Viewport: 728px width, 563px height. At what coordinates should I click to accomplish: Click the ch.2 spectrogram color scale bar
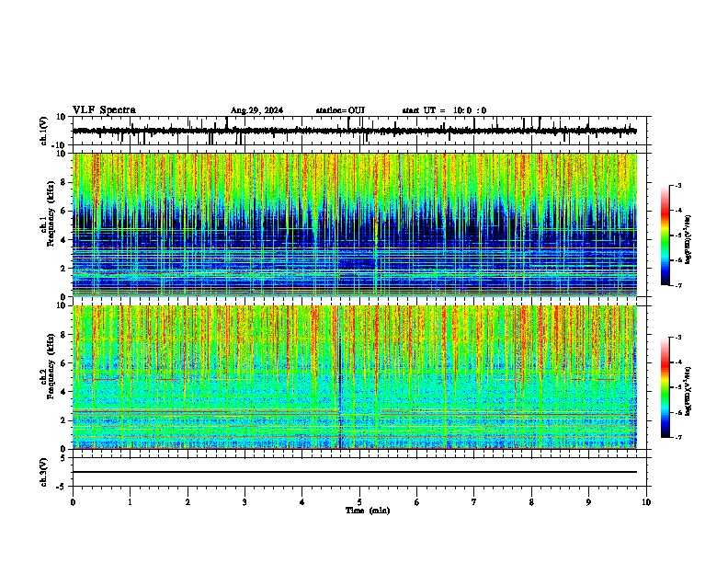[x=665, y=387]
